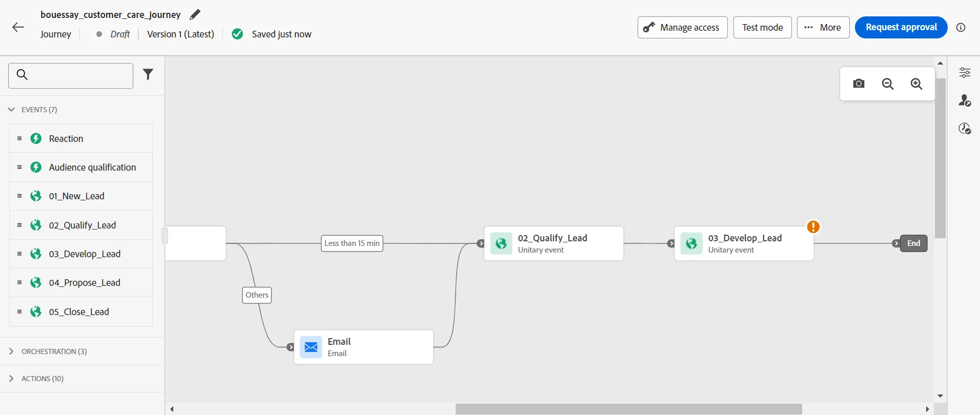Open the information icon beside Request approval
The image size is (980, 415).
pos(961,28)
